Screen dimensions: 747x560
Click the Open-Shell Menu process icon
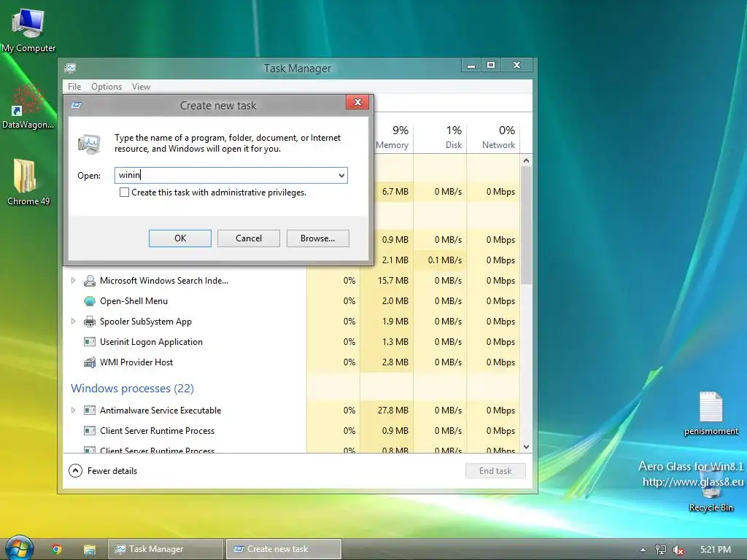point(89,301)
